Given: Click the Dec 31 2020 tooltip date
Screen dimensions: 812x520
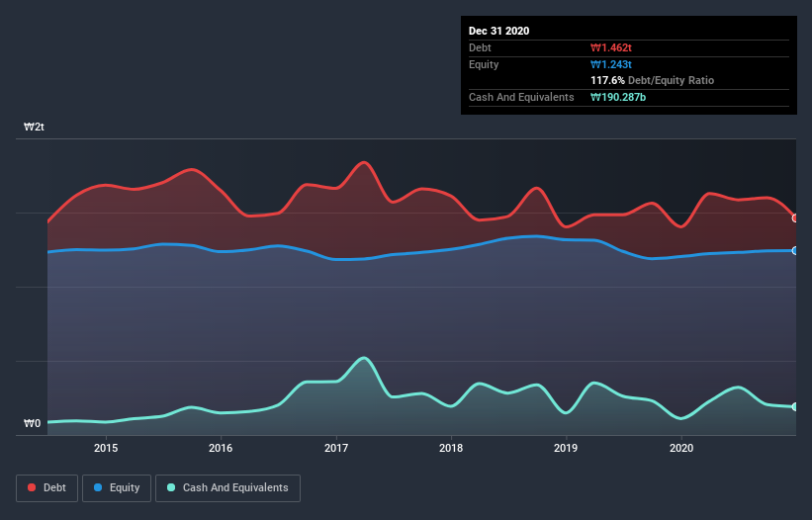Looking at the screenshot, I should click(498, 31).
